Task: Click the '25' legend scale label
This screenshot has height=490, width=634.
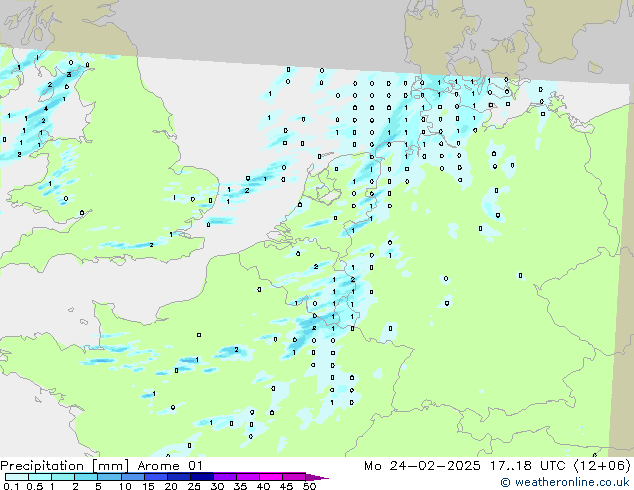Action: pyautogui.click(x=194, y=486)
